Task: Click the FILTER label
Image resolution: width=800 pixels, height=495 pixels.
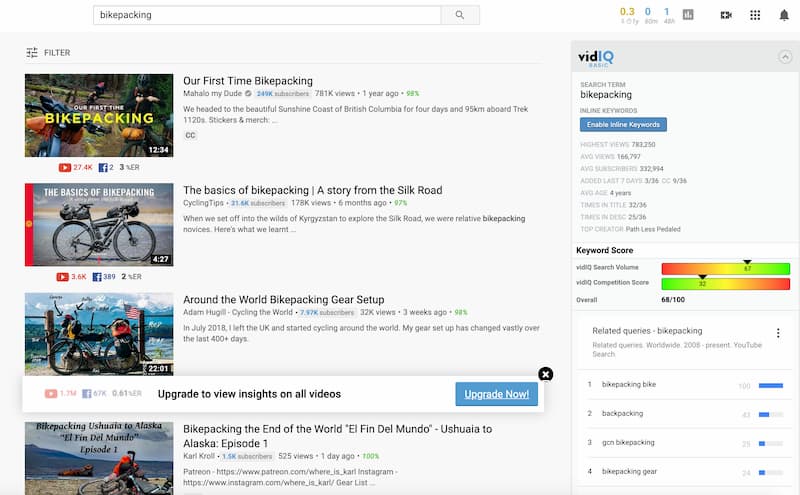Action: (57, 53)
